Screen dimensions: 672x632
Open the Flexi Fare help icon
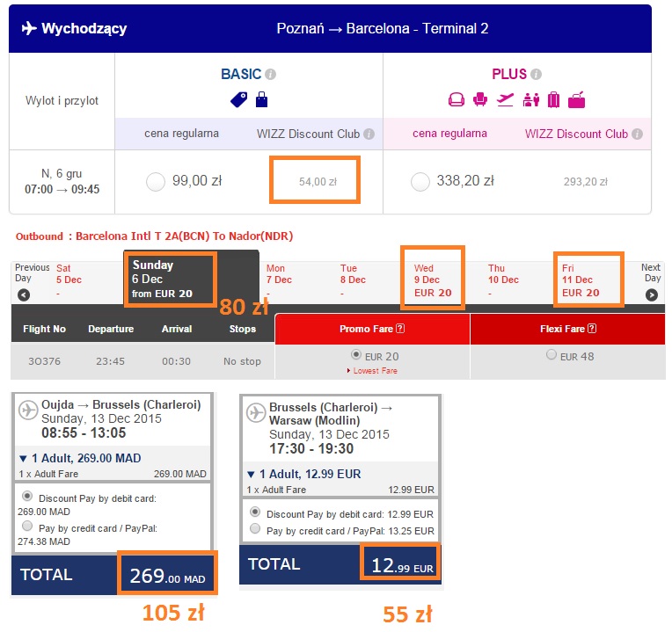(592, 329)
